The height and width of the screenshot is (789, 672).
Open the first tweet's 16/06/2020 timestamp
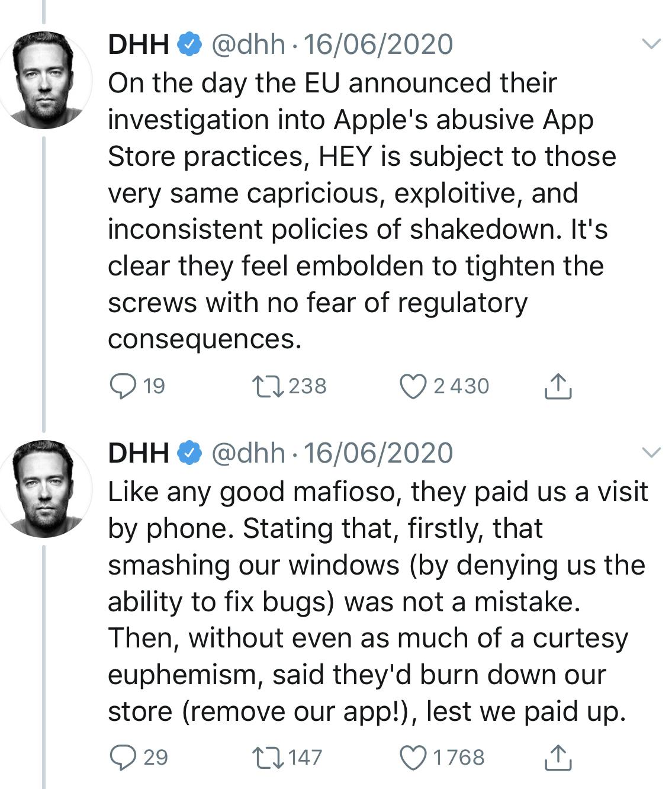click(x=378, y=45)
